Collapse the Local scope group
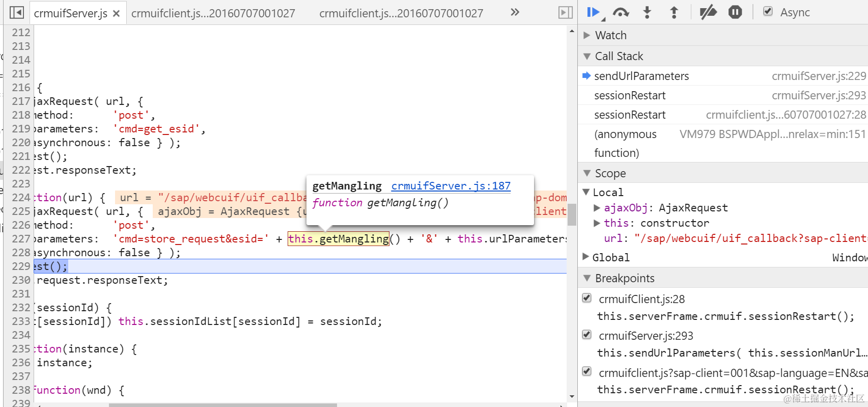 (586, 192)
